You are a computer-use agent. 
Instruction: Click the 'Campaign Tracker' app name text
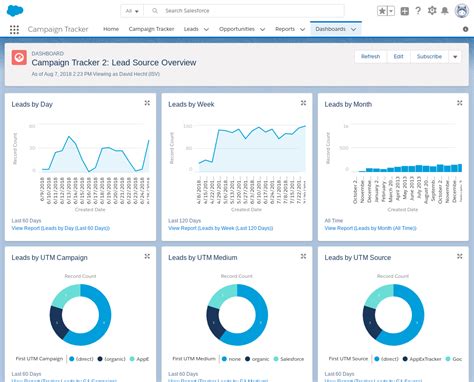tap(58, 29)
